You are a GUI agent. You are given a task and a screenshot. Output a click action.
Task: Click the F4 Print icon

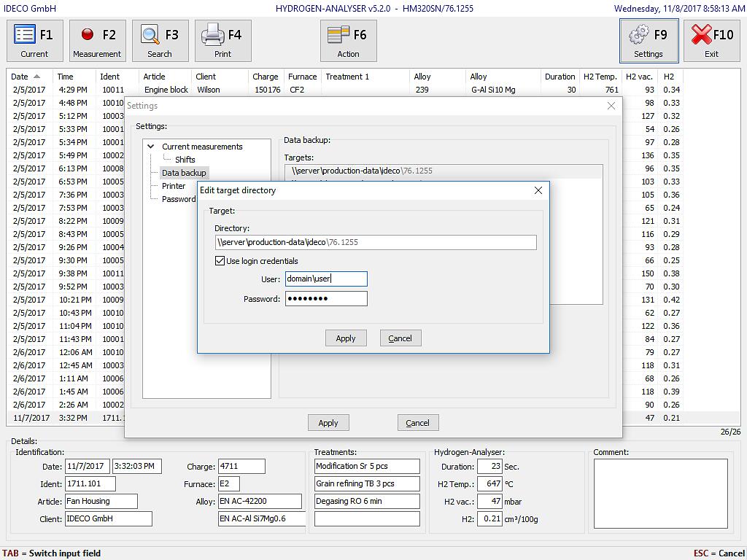coord(222,41)
